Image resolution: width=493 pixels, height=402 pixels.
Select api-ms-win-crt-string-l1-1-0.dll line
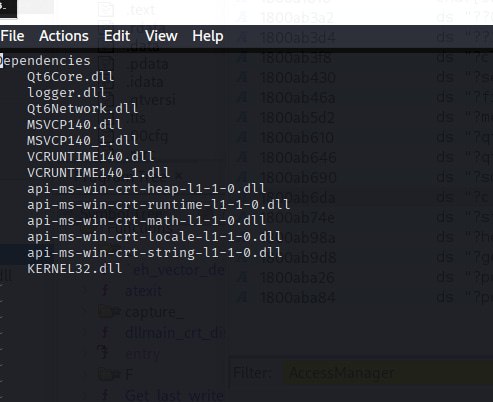tap(155, 253)
